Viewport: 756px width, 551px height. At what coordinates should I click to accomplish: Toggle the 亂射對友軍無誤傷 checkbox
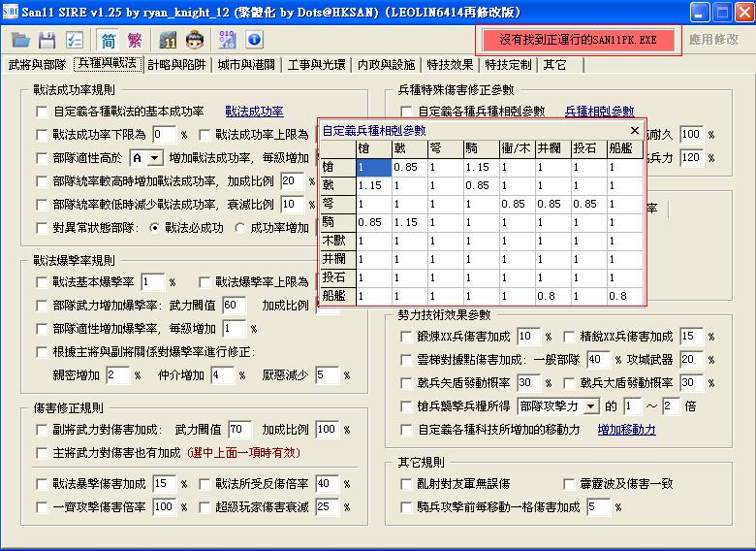tap(406, 483)
